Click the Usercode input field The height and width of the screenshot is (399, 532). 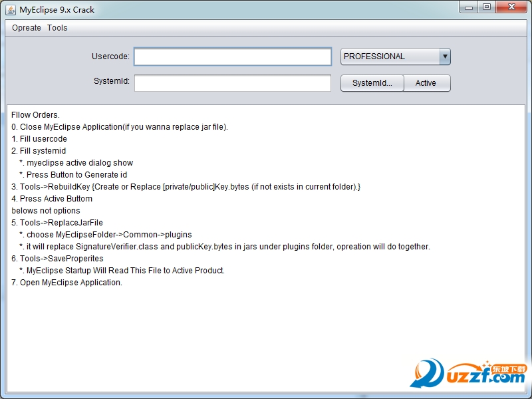pyautogui.click(x=233, y=57)
